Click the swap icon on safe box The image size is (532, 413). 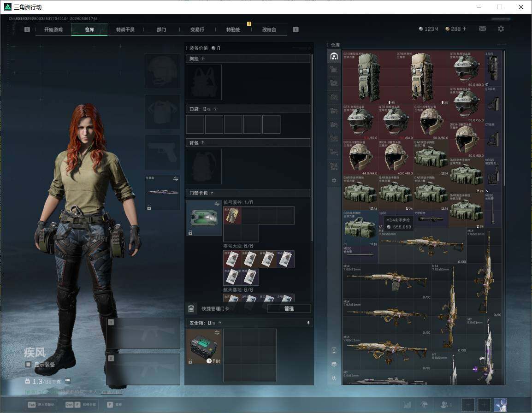217,332
